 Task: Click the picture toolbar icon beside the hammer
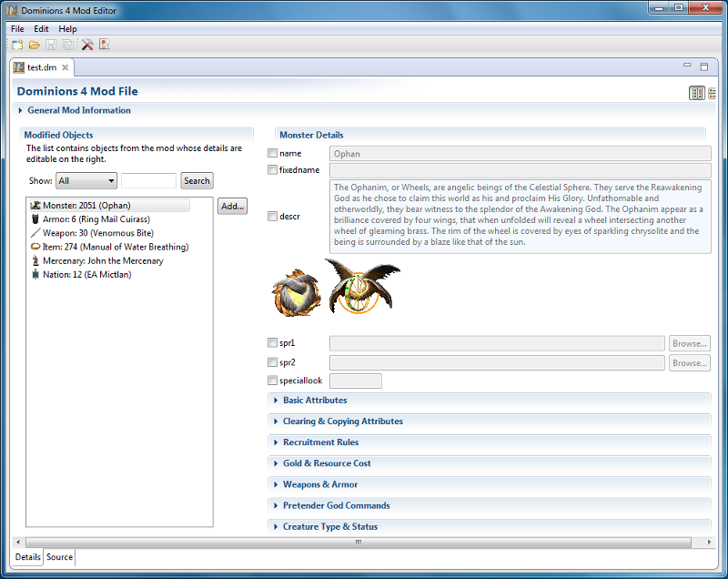105,45
